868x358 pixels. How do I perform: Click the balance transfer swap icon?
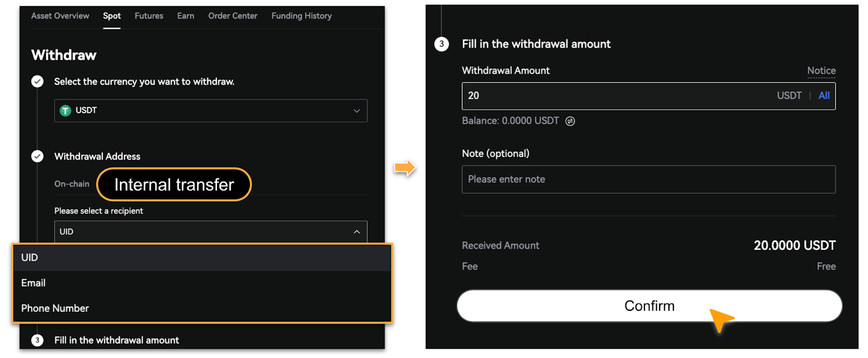point(570,121)
